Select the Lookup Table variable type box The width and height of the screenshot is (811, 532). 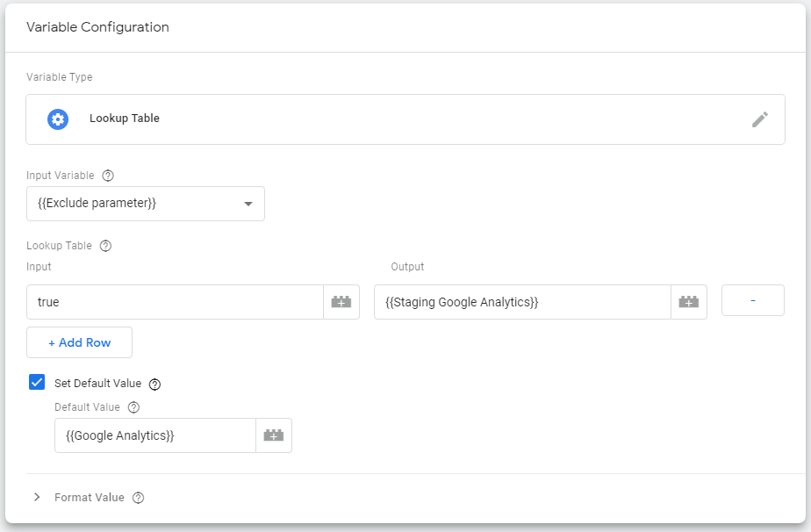[x=405, y=119]
